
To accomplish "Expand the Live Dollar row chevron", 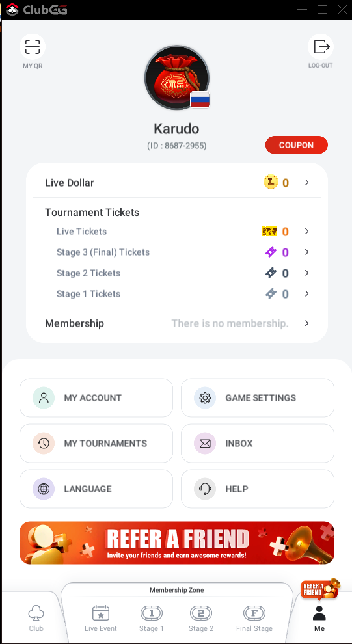I will (x=307, y=182).
